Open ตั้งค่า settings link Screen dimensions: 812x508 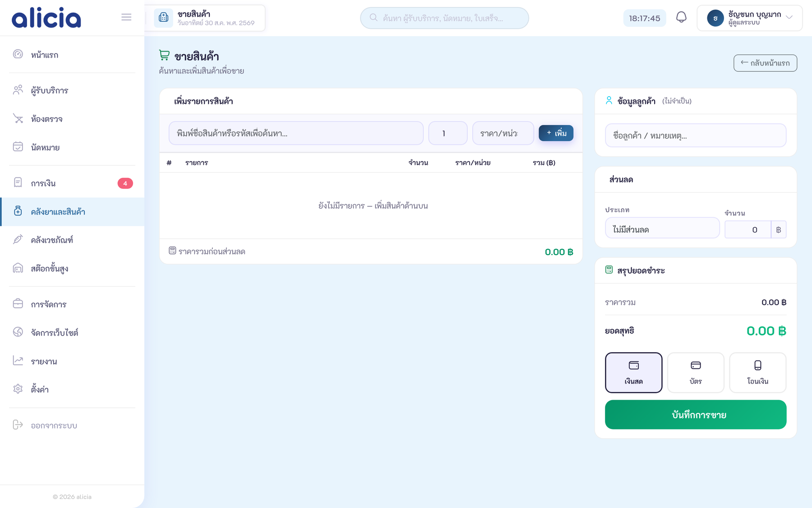[x=72, y=389]
